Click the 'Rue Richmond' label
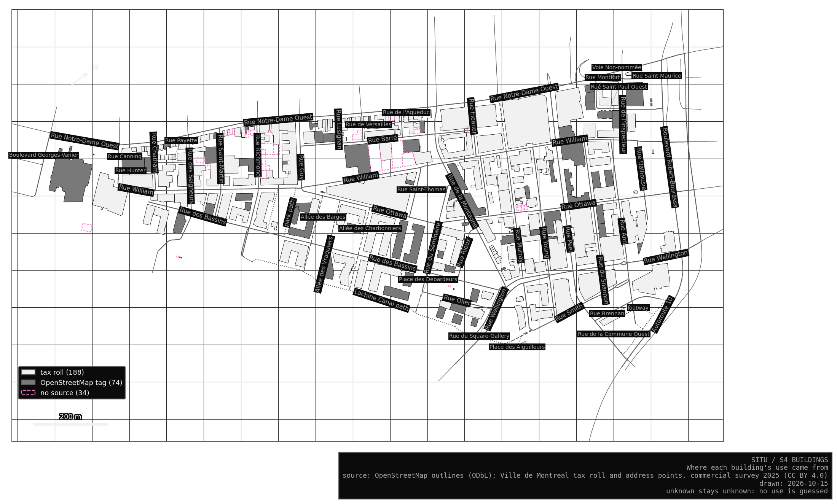837x504 pixels. pos(258,155)
